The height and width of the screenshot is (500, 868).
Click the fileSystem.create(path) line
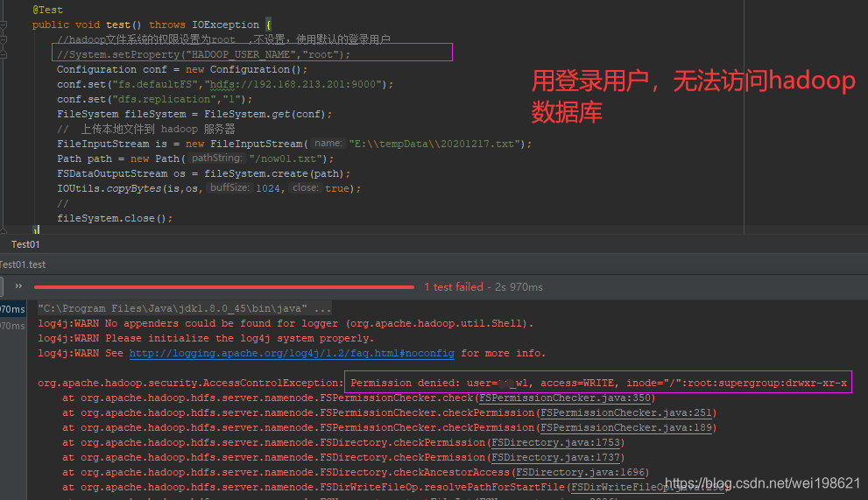tap(204, 174)
